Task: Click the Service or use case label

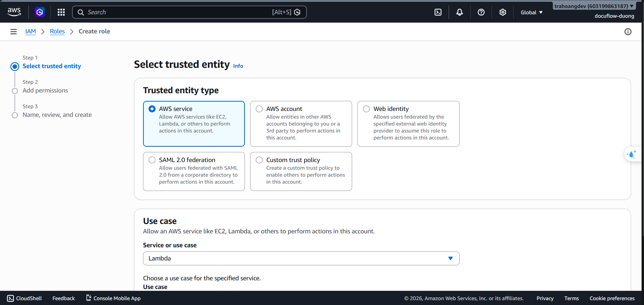Action: click(170, 245)
